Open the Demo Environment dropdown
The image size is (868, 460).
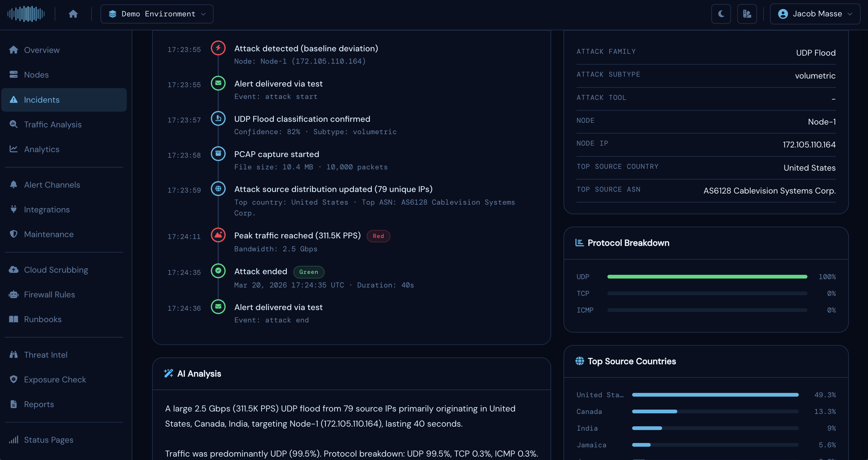click(157, 14)
